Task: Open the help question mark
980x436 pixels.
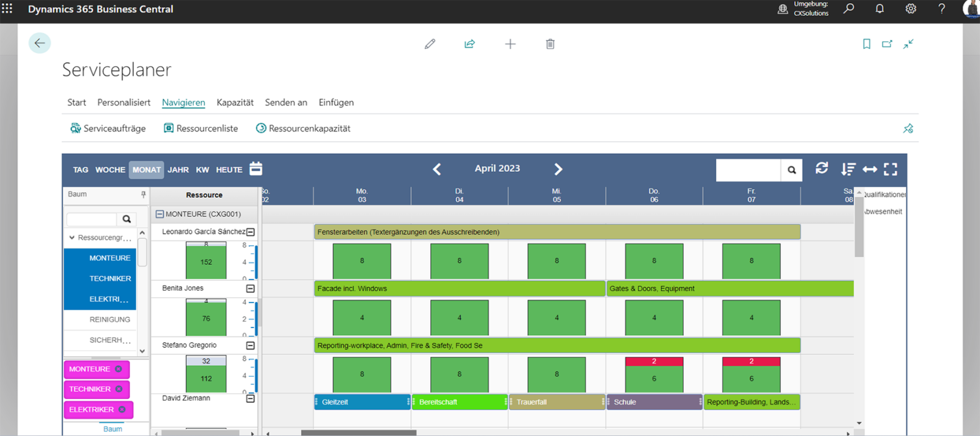Action: click(x=942, y=9)
